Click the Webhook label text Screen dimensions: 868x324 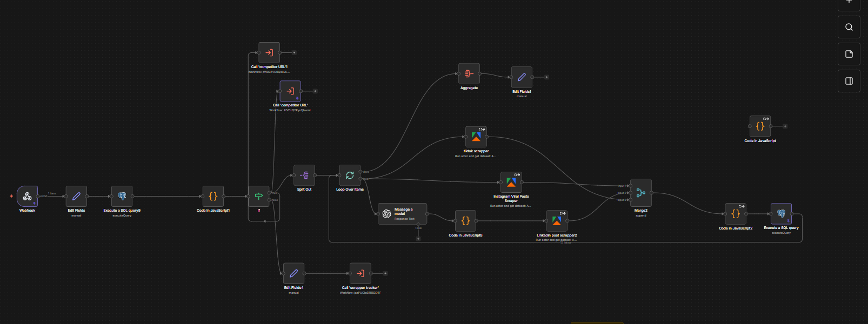point(27,211)
